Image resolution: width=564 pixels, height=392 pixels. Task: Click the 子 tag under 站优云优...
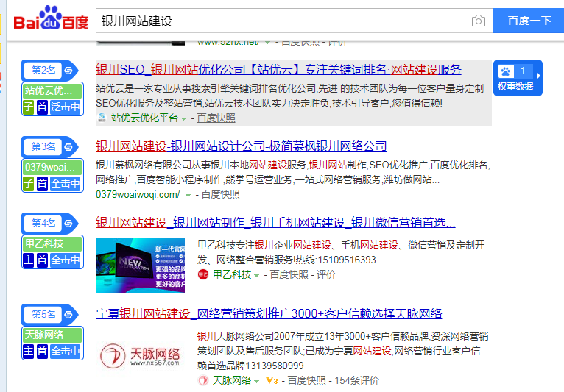[29, 107]
